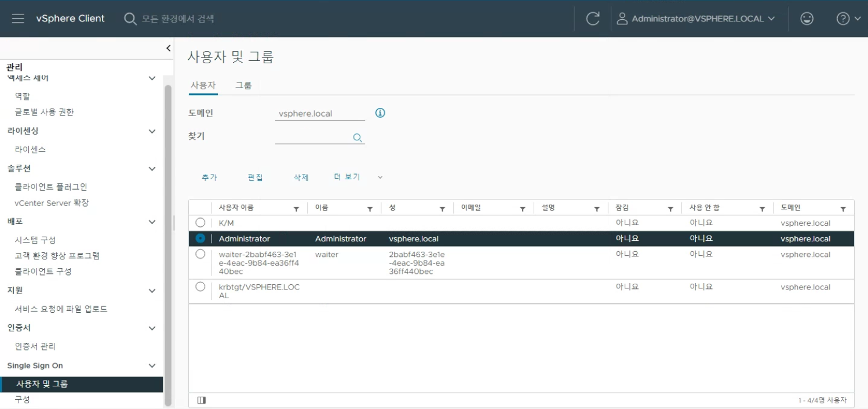Collapse the 인증서 section
The width and height of the screenshot is (868, 409).
[x=152, y=328]
